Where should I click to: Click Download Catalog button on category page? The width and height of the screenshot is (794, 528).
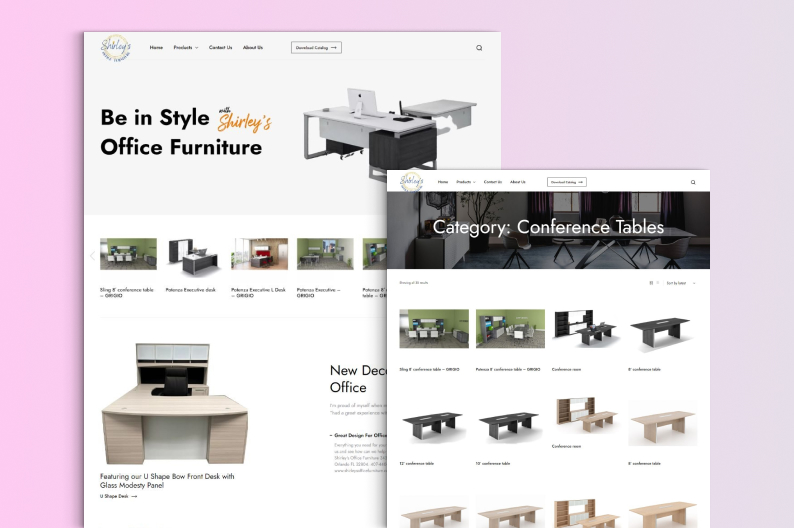coord(566,182)
